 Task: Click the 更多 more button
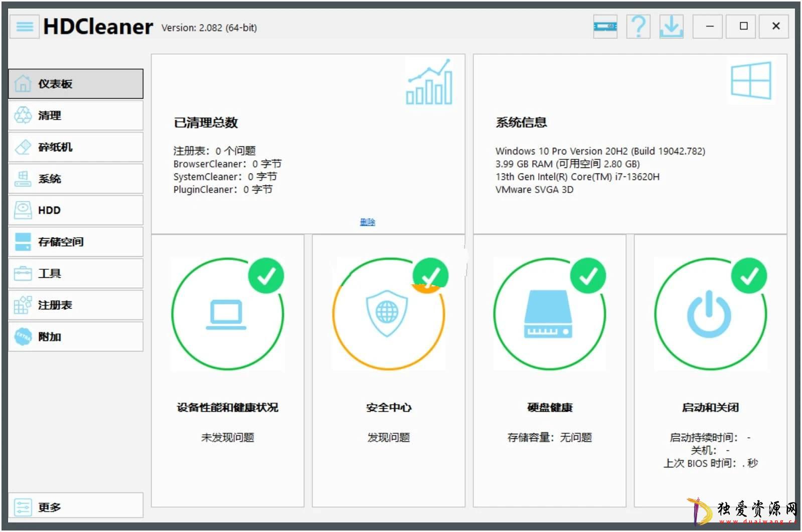coord(76,506)
